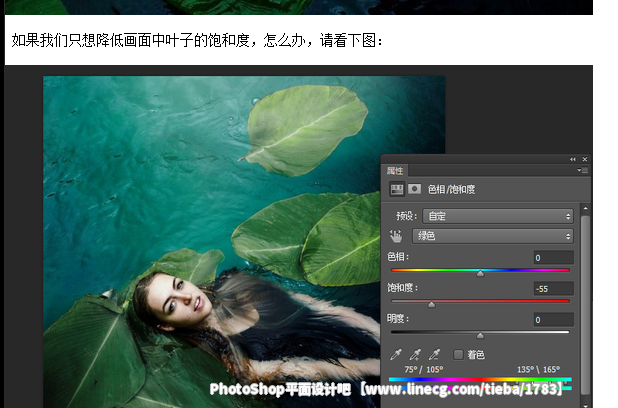Click the 135° \ 165° range label
The height and width of the screenshot is (408, 618).
pyautogui.click(x=538, y=369)
